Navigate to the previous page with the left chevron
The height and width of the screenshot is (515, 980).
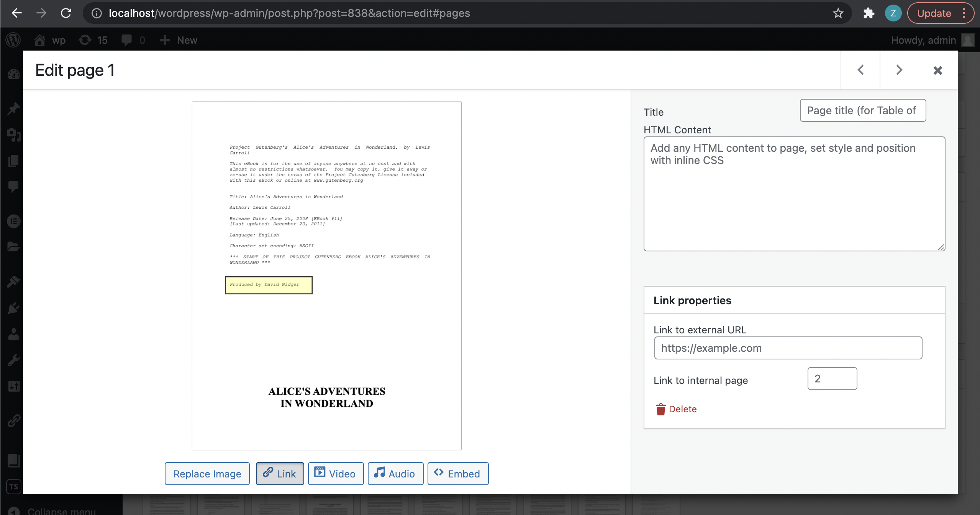(860, 70)
